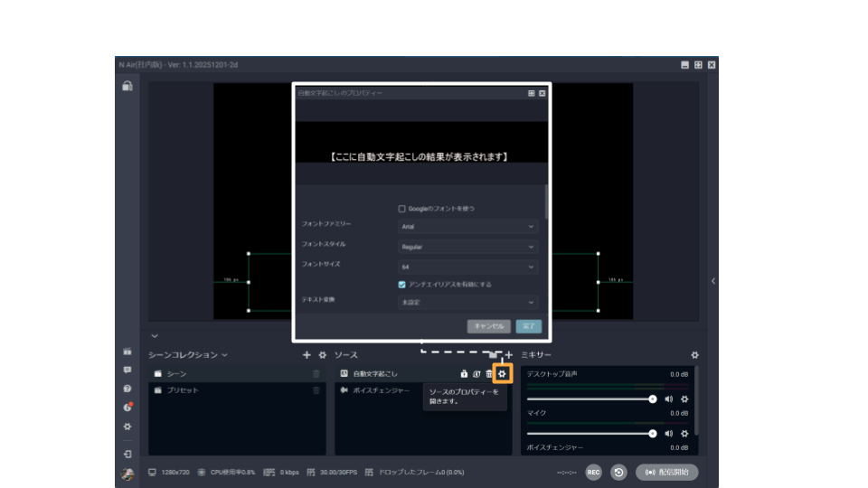Open scene settings gear next to シーンコレクション
The image size is (868, 488).
tap(322, 354)
